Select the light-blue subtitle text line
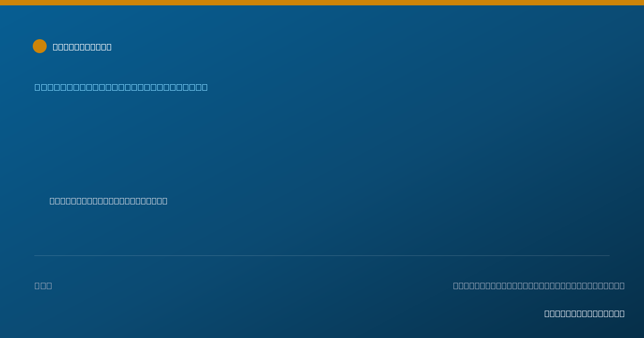Screen dimensions: 644x338 tap(121, 87)
